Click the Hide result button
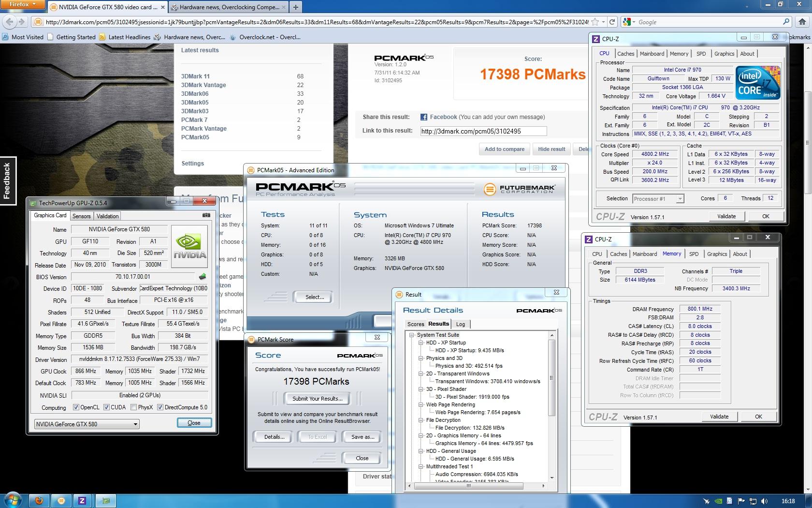 pos(551,149)
